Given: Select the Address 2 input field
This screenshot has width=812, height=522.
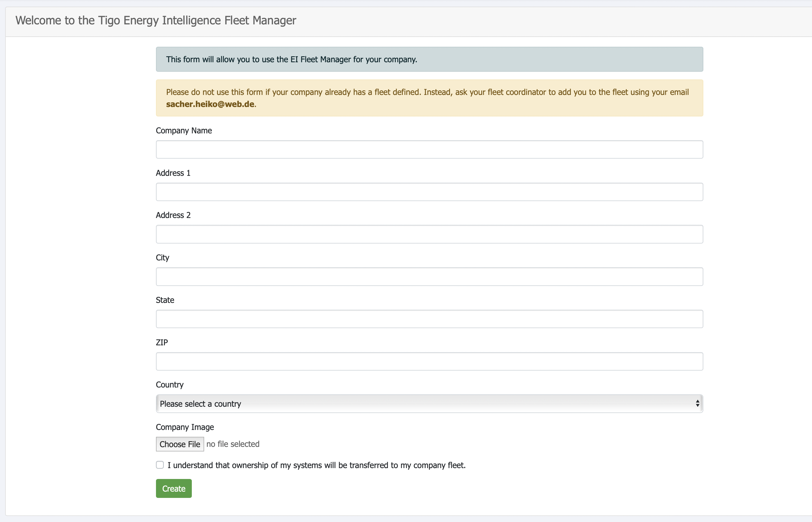Looking at the screenshot, I should point(429,234).
